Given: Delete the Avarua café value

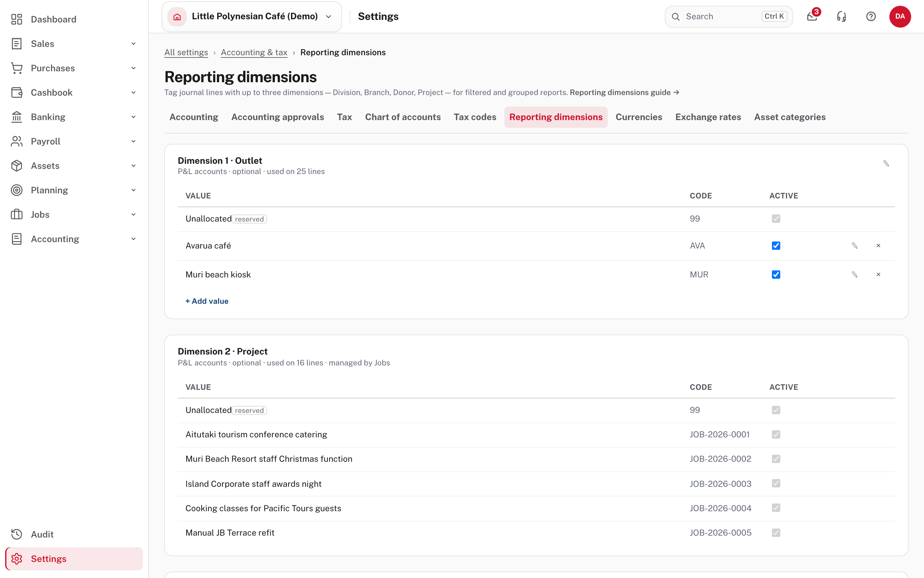Looking at the screenshot, I should 878,245.
